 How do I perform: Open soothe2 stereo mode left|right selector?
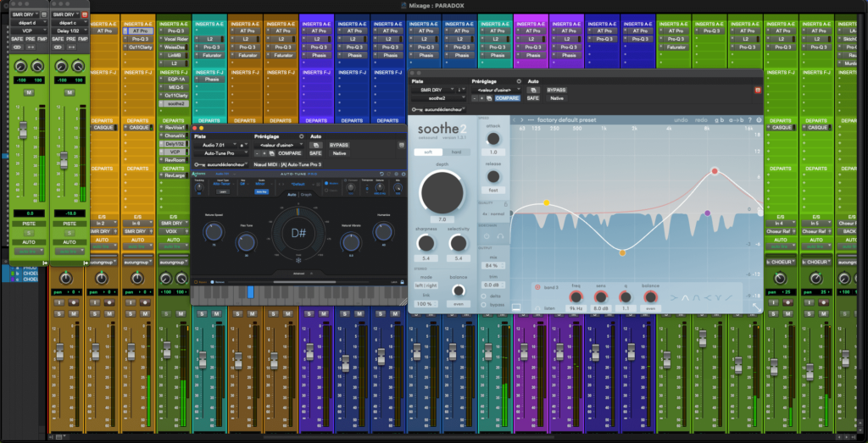tap(426, 286)
